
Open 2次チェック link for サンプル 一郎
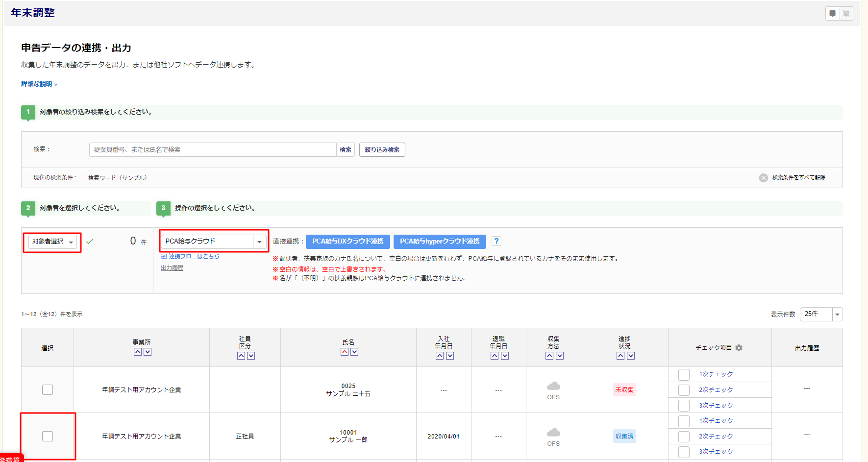716,437
